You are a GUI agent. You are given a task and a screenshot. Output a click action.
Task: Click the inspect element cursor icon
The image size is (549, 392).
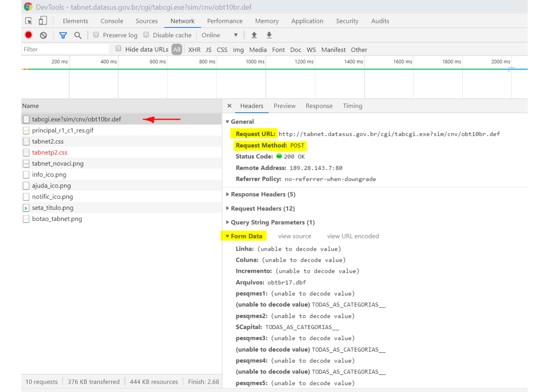tap(29, 21)
